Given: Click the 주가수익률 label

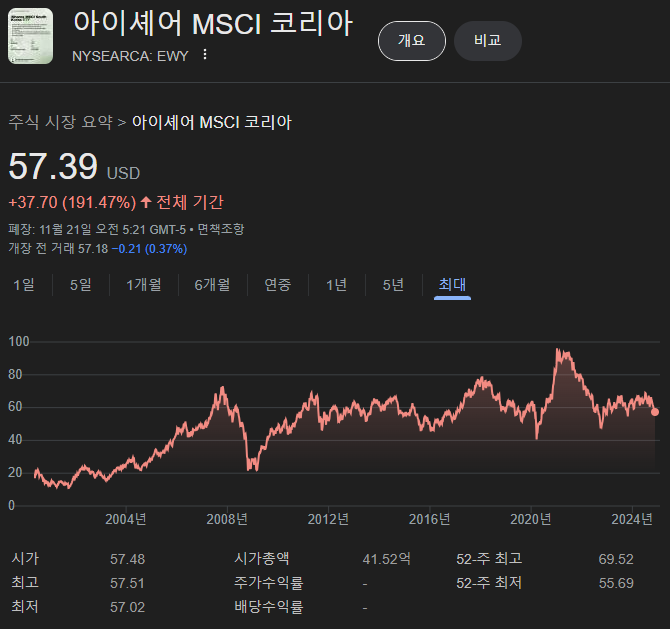Looking at the screenshot, I should pos(268,583).
